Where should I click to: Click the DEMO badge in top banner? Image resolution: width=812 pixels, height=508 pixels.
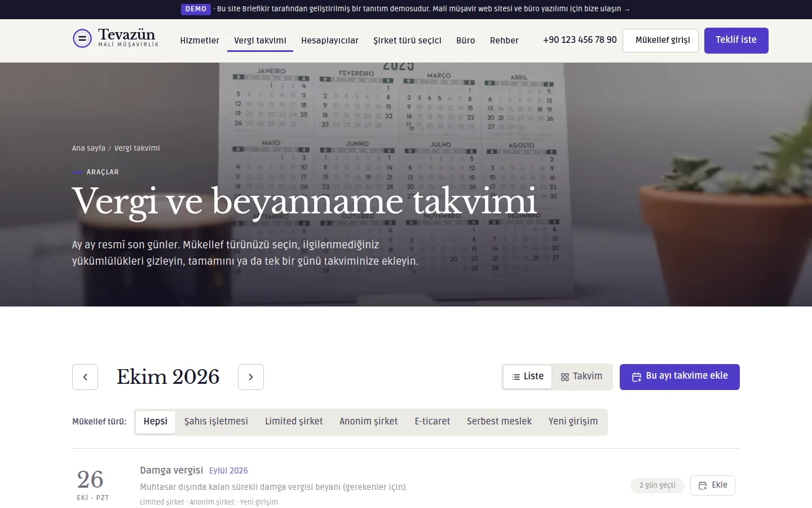point(196,9)
